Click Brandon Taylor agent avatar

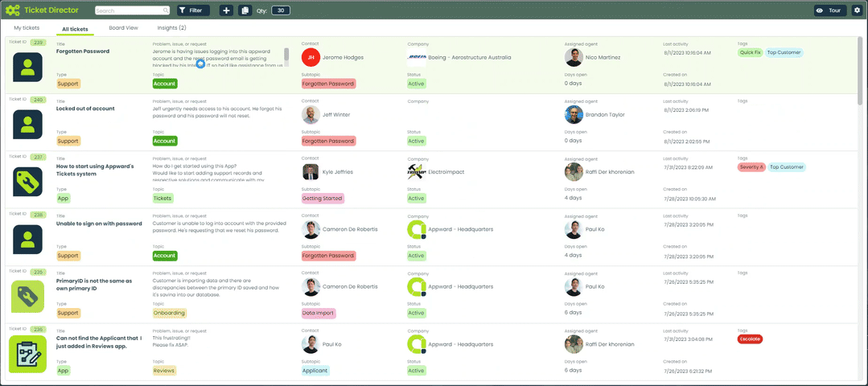coord(574,114)
